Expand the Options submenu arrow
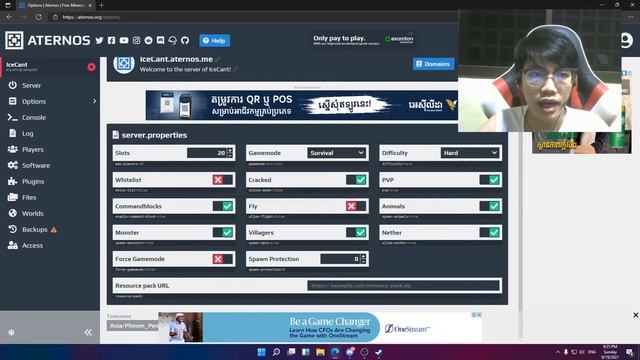640x360 pixels. tap(94, 101)
